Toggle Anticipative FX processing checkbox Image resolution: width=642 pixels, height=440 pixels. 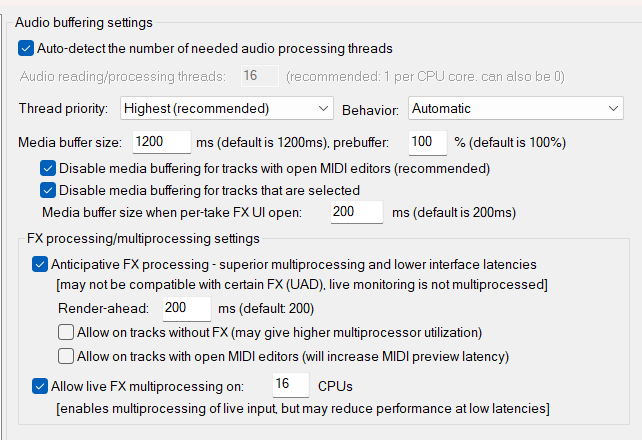click(x=40, y=265)
